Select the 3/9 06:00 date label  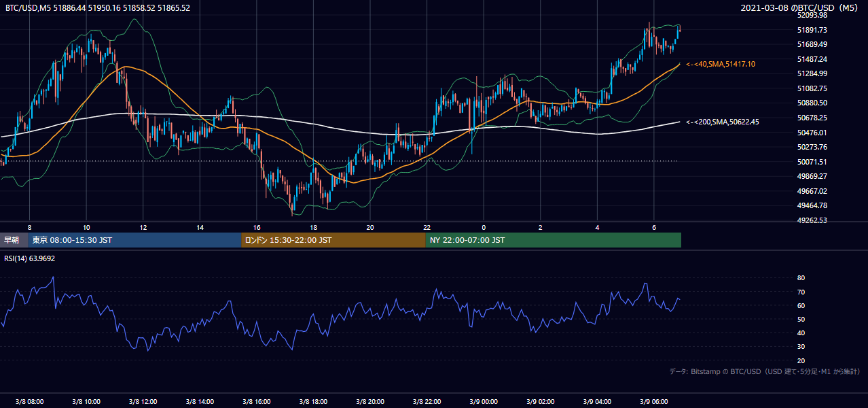(x=653, y=402)
